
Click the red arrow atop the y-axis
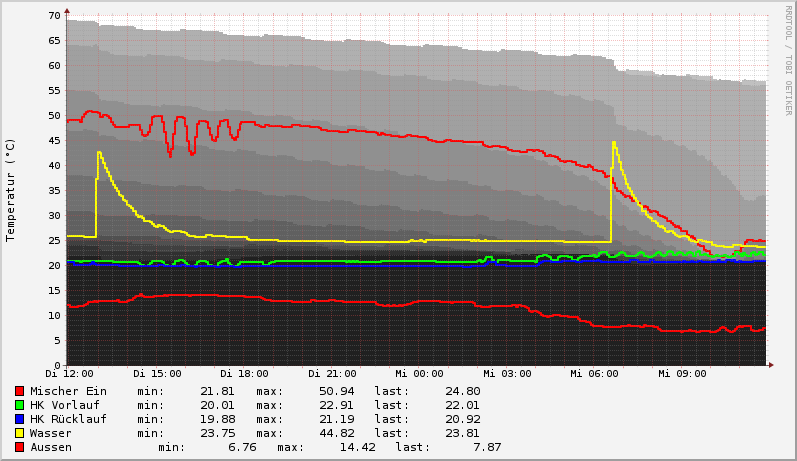tap(67, 10)
